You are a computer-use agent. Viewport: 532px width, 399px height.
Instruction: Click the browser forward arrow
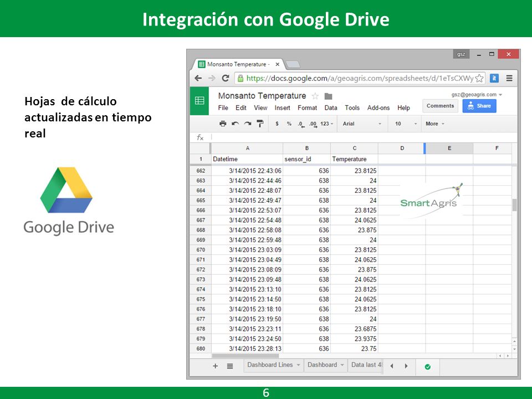(x=212, y=78)
